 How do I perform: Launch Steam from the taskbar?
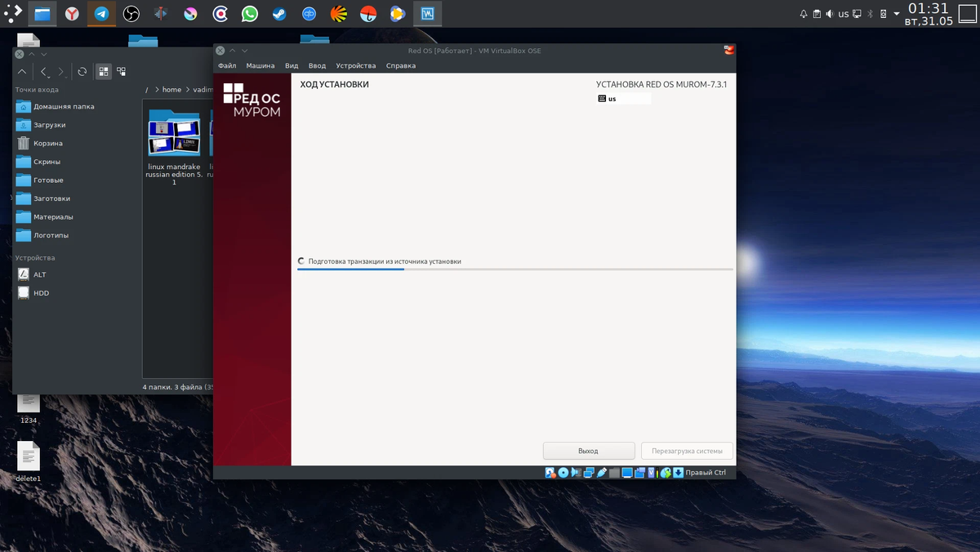(279, 14)
